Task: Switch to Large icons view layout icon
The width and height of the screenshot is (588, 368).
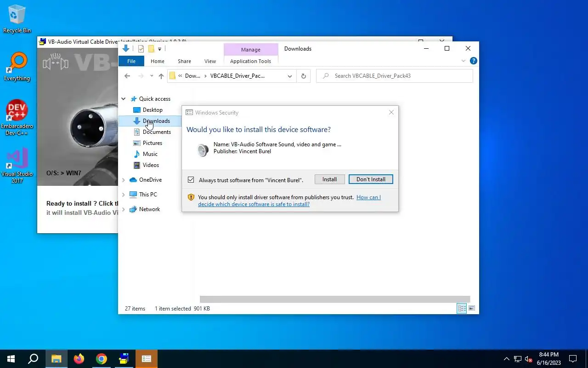Action: (x=472, y=309)
